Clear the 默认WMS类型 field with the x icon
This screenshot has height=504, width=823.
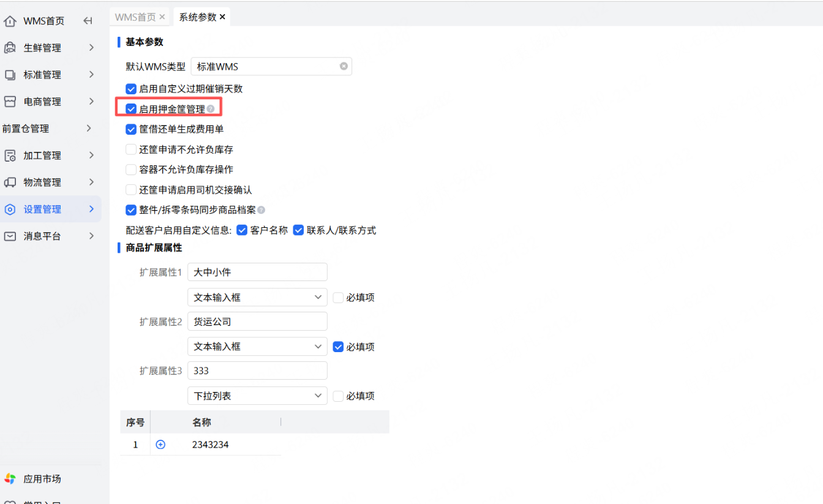pyautogui.click(x=344, y=66)
